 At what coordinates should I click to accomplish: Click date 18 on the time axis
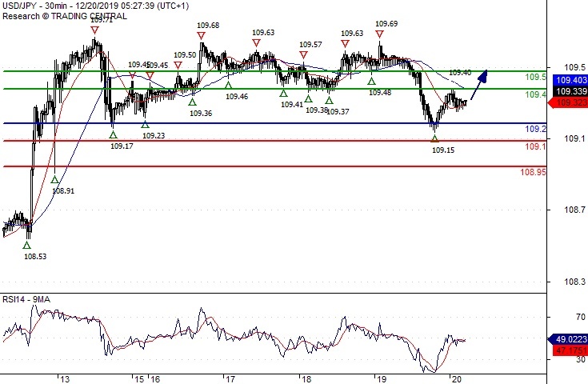306,379
